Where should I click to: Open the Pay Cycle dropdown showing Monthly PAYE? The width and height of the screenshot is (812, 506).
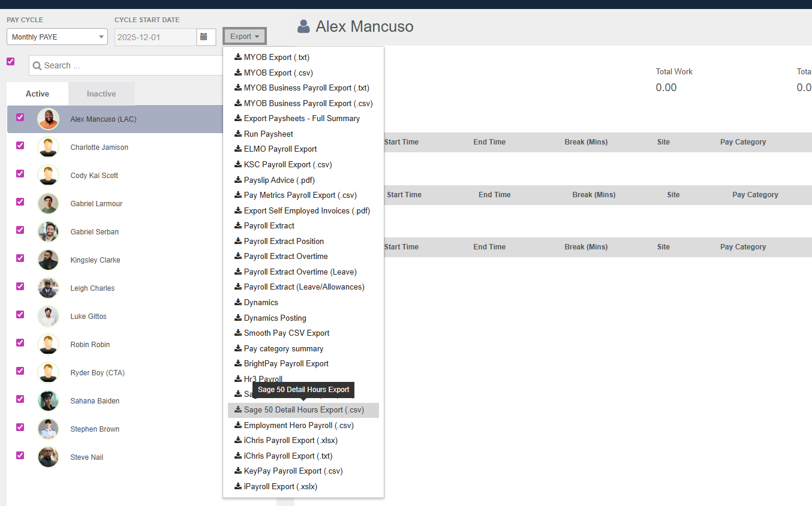[x=58, y=37]
